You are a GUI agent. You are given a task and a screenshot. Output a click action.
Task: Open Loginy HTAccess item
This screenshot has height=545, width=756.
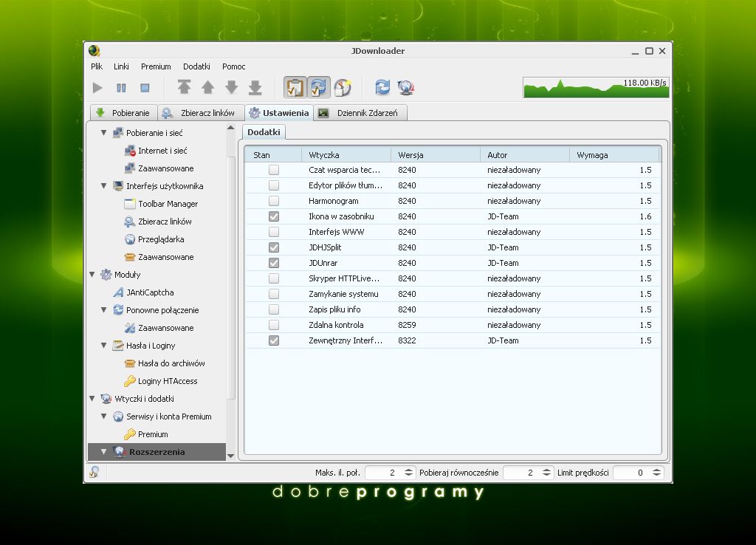pyautogui.click(x=161, y=381)
